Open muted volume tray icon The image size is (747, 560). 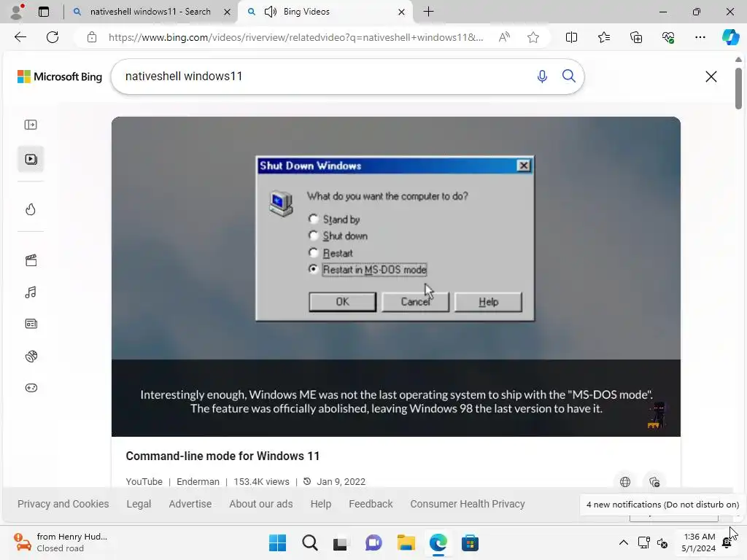[662, 542]
